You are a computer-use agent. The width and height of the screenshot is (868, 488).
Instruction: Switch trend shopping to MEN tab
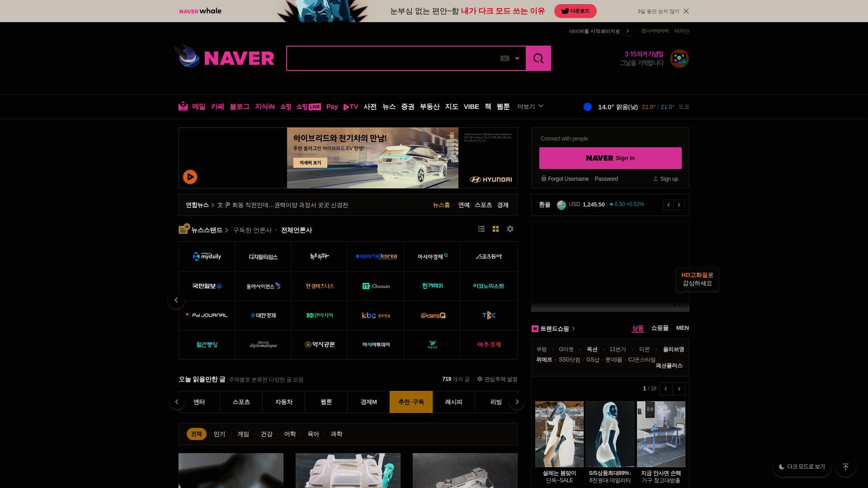pos(682,328)
